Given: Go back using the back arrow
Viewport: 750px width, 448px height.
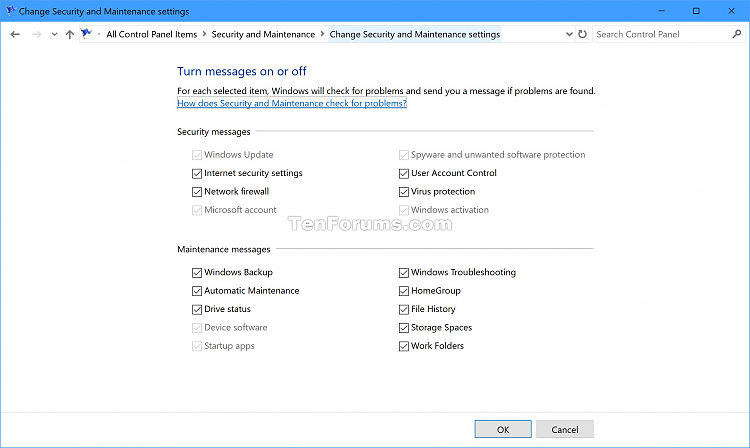Looking at the screenshot, I should [15, 34].
